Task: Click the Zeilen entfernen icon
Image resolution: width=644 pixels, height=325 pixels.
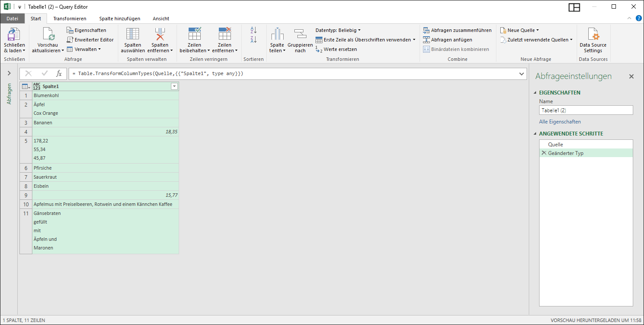Action: [x=224, y=34]
